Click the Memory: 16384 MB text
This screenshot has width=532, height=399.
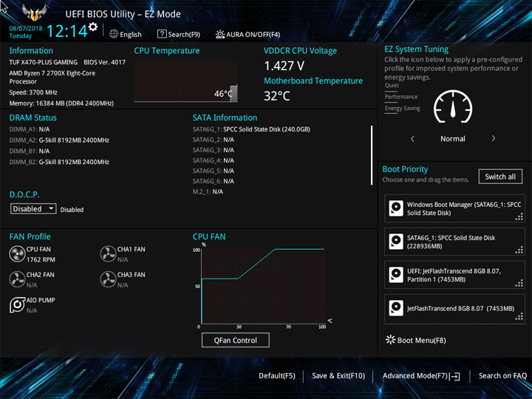coord(61,103)
